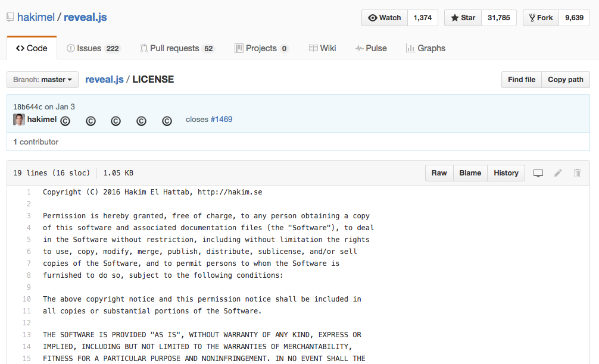Image resolution: width=599 pixels, height=364 pixels.
Task: Click the trash can delete file icon
Action: click(x=577, y=173)
